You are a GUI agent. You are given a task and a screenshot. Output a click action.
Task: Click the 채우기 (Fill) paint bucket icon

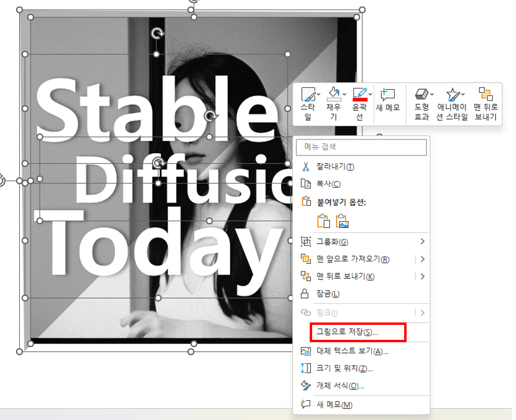pos(334,94)
